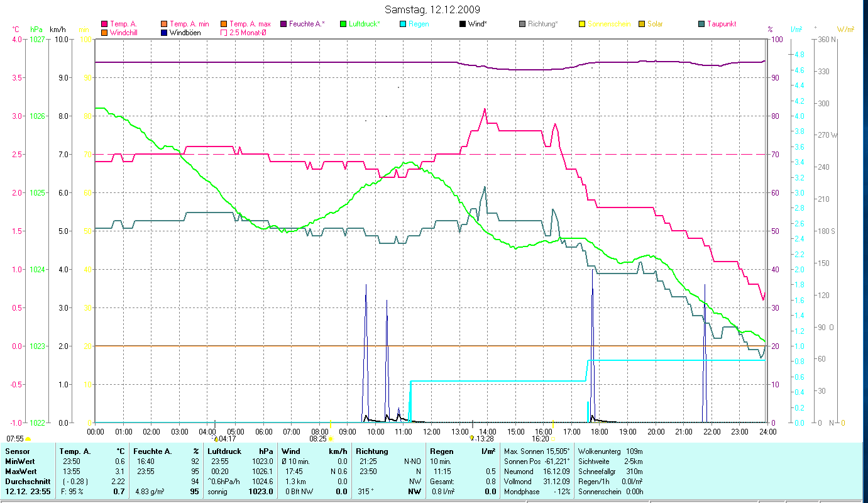Click the sunset icon beside 16:20

tap(553, 439)
